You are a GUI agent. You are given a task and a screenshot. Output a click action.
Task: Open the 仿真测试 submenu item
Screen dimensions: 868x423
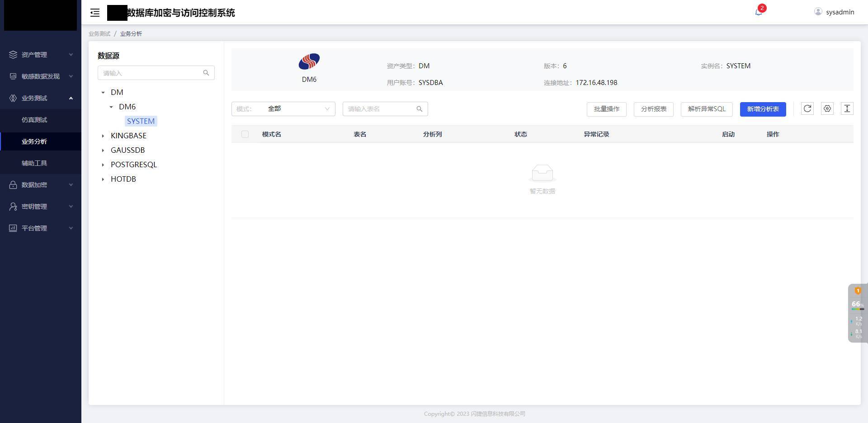point(41,120)
